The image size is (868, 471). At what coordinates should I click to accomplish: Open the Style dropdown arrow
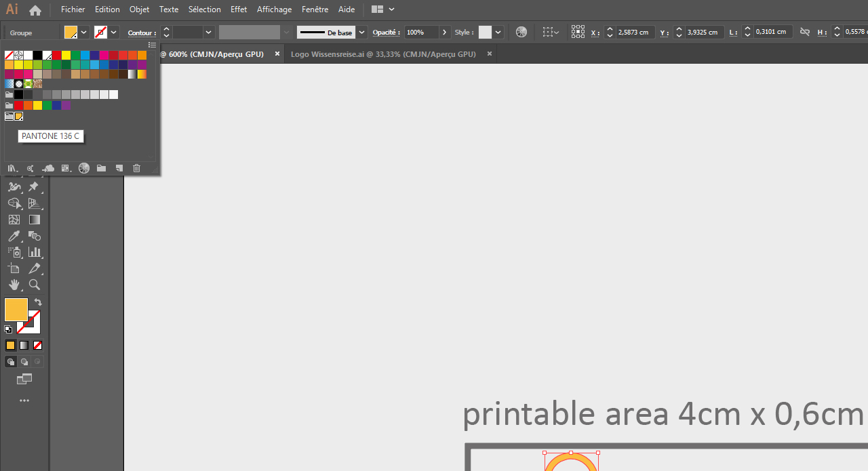(498, 32)
